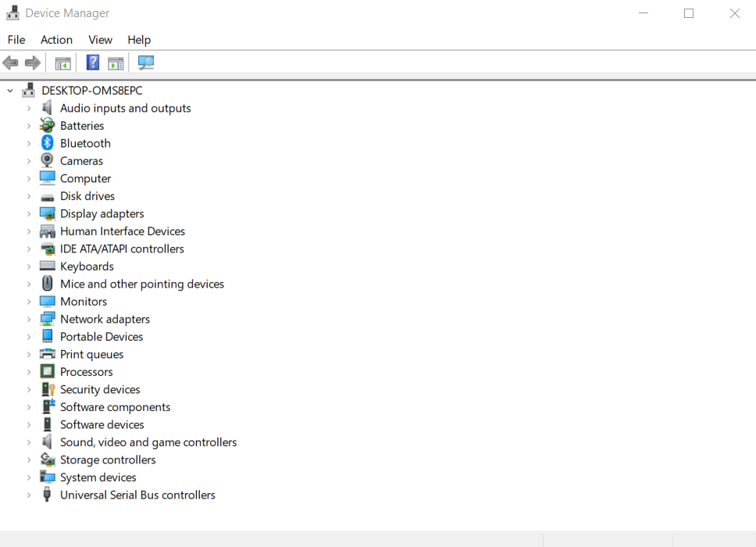Select the Processors category
Image resolution: width=756 pixels, height=547 pixels.
[86, 371]
